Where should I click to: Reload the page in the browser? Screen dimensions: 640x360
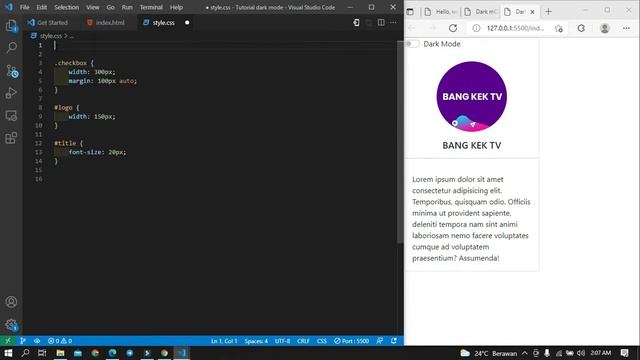point(453,28)
